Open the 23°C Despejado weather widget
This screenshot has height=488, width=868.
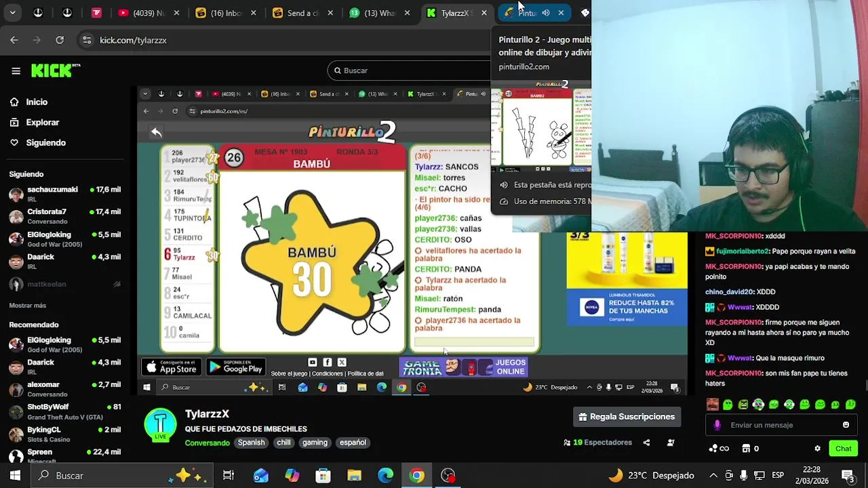651,476
